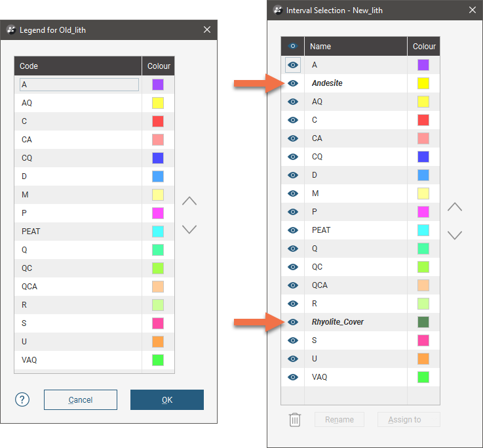The image size is (483, 448).
Task: Close the Interval Selection window
Action: pyautogui.click(x=473, y=10)
